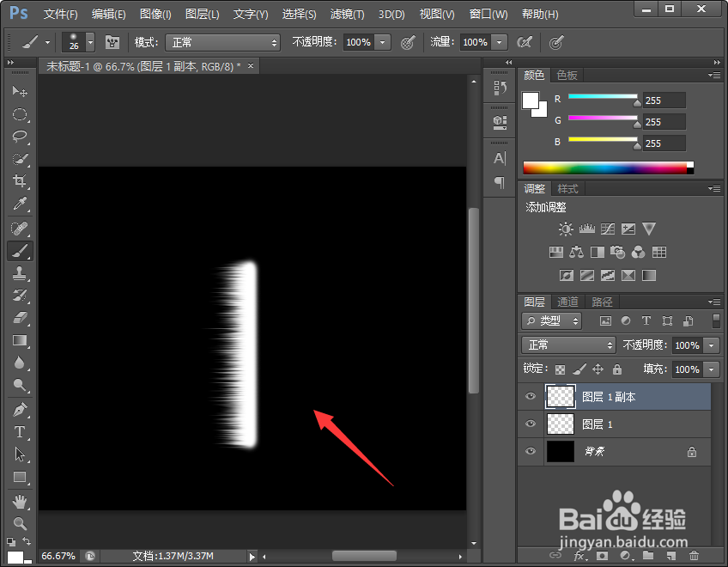
Task: Open layer 不透明度 dropdown arrow
Action: tap(712, 345)
